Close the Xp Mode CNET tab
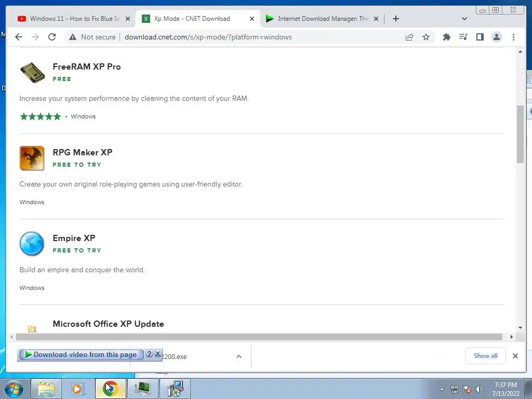Viewport: 532px width, 399px height. point(252,19)
